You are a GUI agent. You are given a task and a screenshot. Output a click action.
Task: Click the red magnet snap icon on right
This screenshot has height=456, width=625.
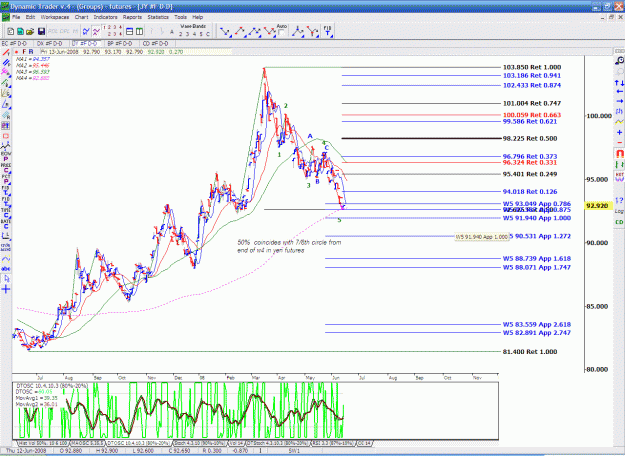619,153
